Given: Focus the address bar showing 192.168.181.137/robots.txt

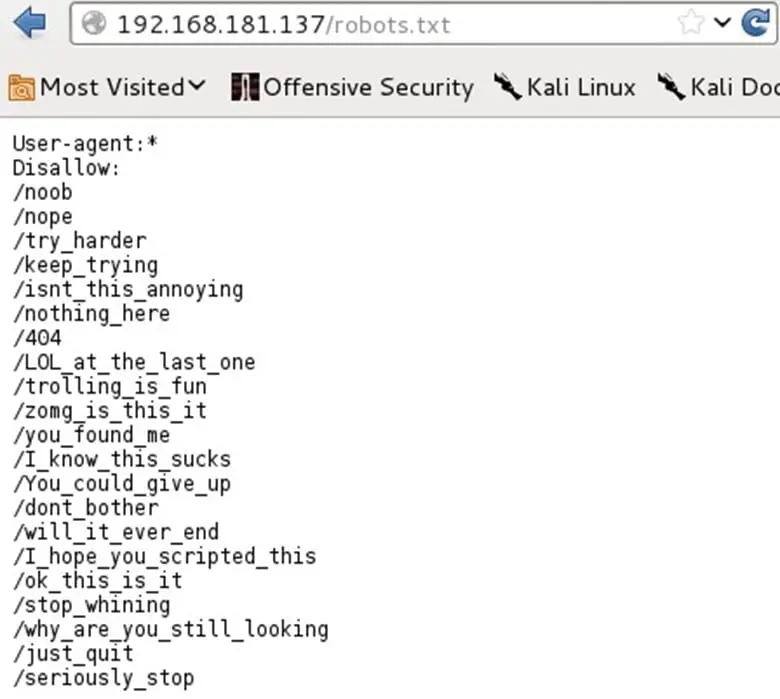Looking at the screenshot, I should click(380, 24).
